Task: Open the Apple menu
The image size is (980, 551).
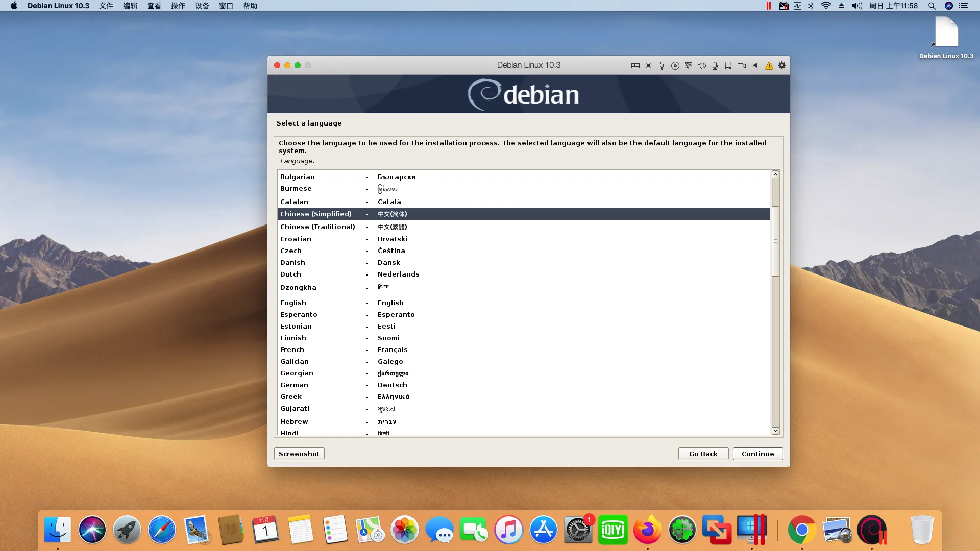Action: 14,6
